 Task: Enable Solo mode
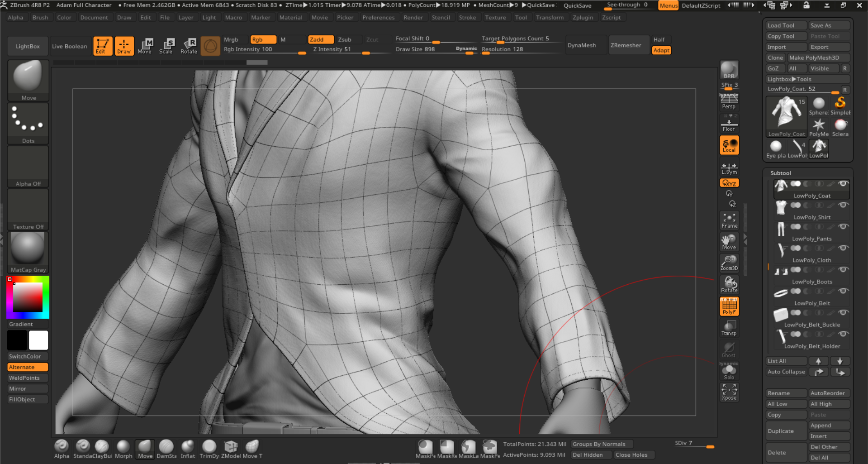(729, 372)
